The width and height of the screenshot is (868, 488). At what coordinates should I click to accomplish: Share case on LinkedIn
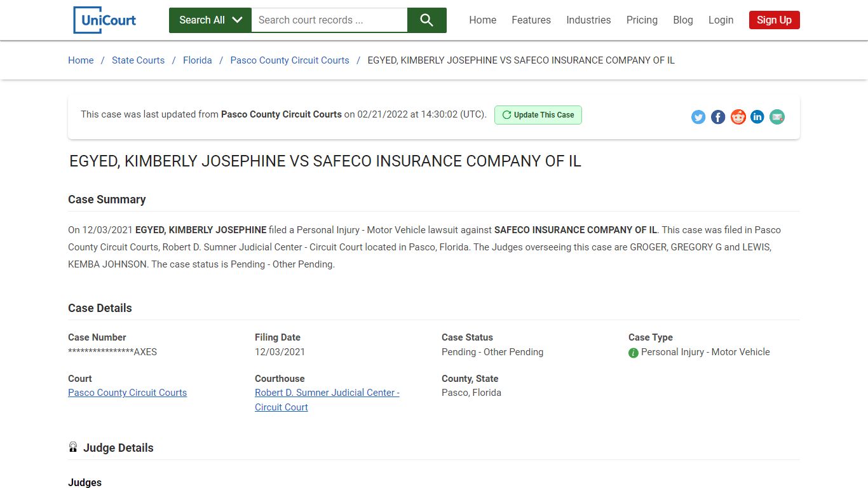pos(757,117)
